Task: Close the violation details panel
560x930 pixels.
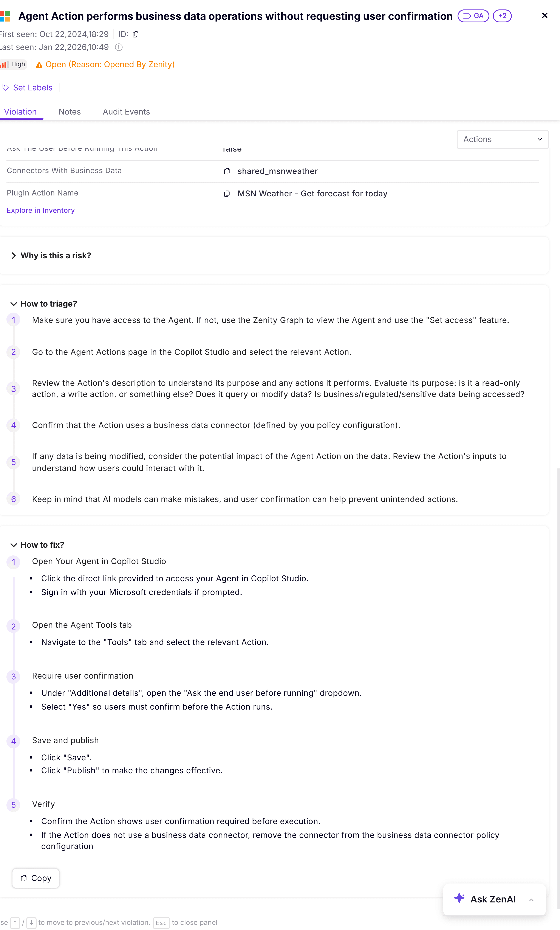Action: [545, 15]
